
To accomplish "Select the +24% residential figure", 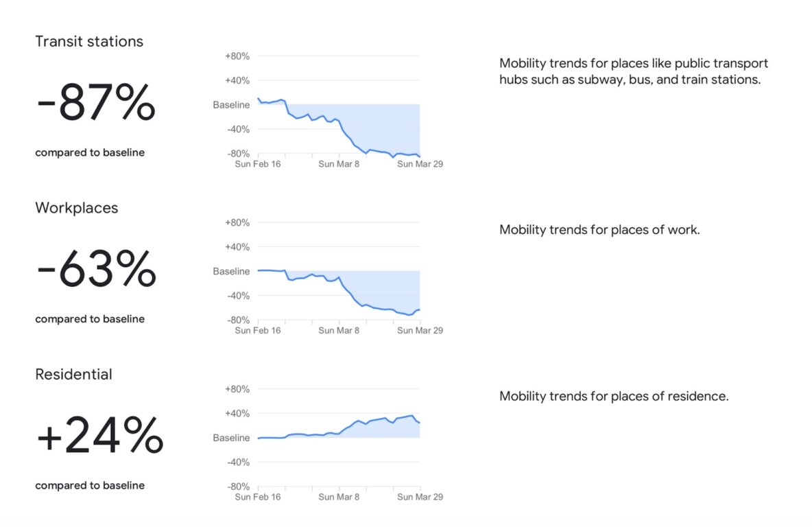I will click(100, 435).
